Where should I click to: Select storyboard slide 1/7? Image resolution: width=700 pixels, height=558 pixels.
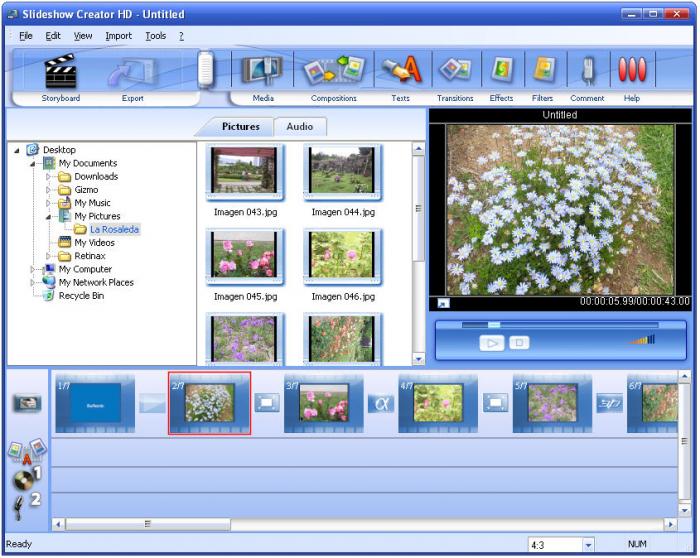point(95,404)
